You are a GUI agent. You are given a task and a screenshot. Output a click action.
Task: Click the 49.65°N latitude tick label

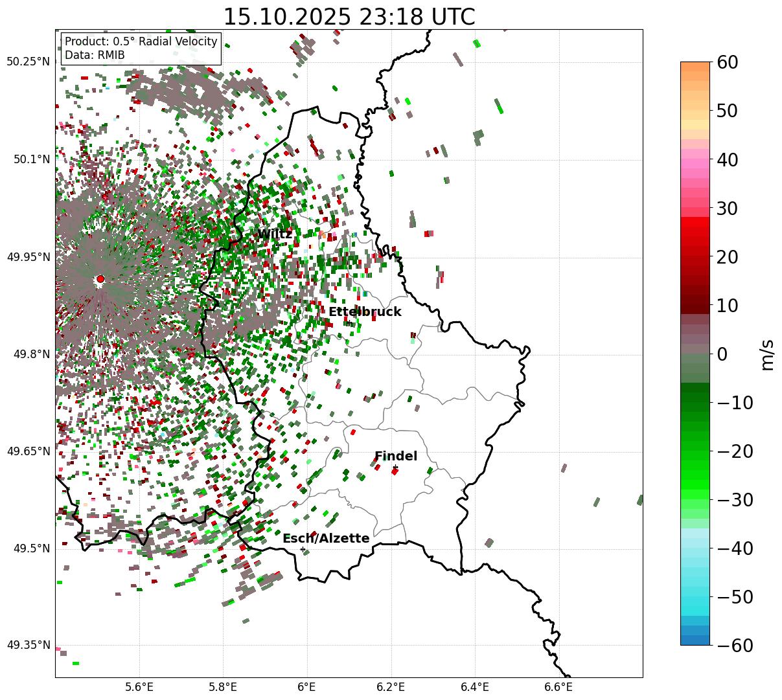pos(28,451)
